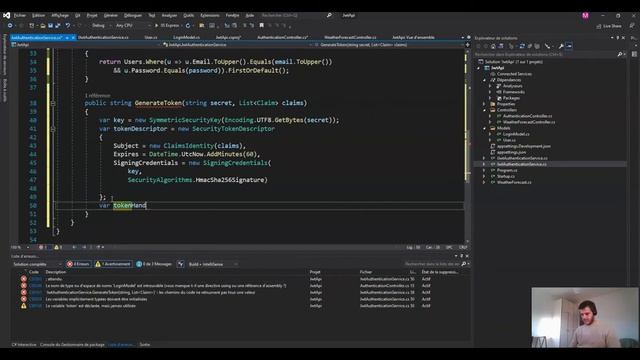Select Program.cs in Solution Explorer
Viewport: 640px width, 360px height.
point(507,170)
